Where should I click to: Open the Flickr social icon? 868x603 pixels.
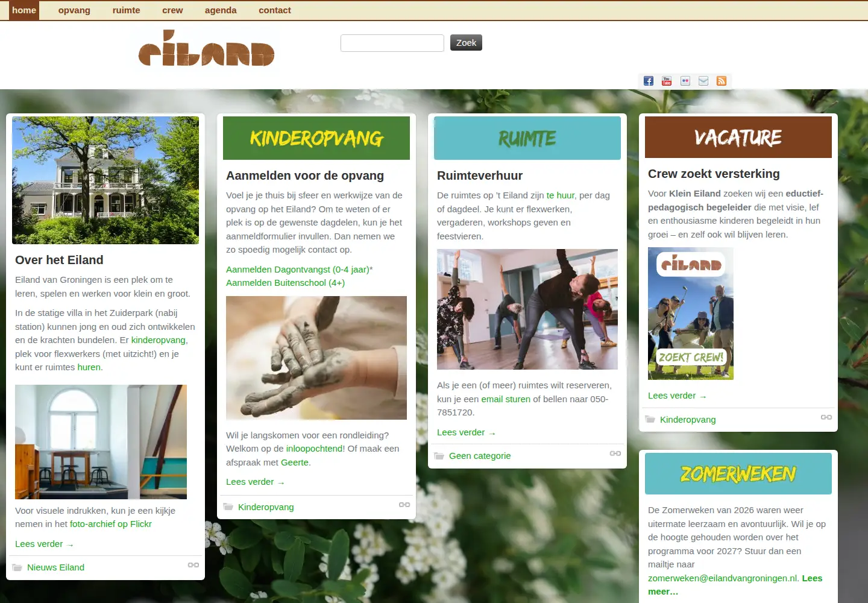(x=685, y=81)
